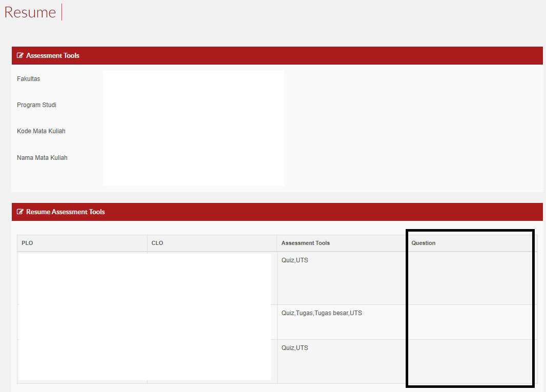Screen dimensions: 546x392
Task: Click the PLO column header
Action: (27, 243)
